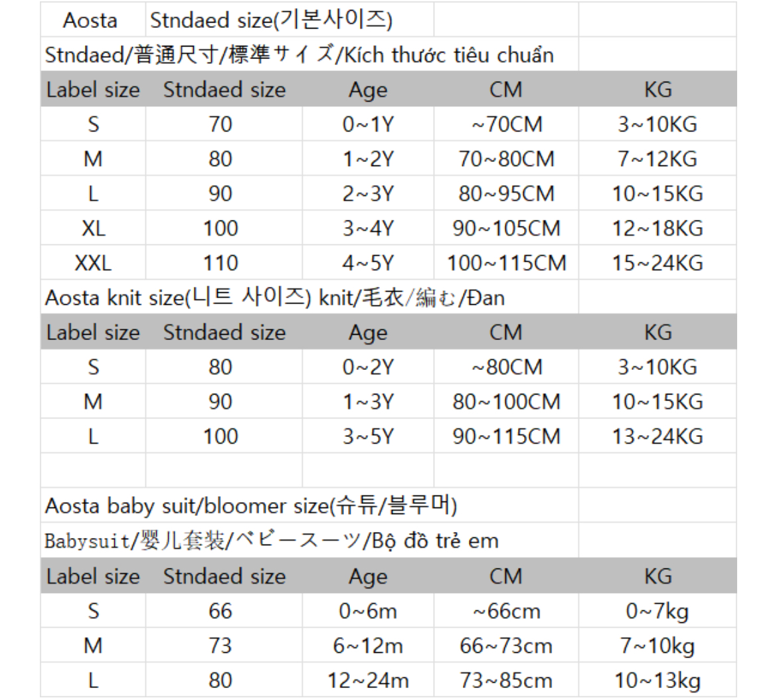Click the 12~24m age cell
The image size is (777, 700).
368,680
